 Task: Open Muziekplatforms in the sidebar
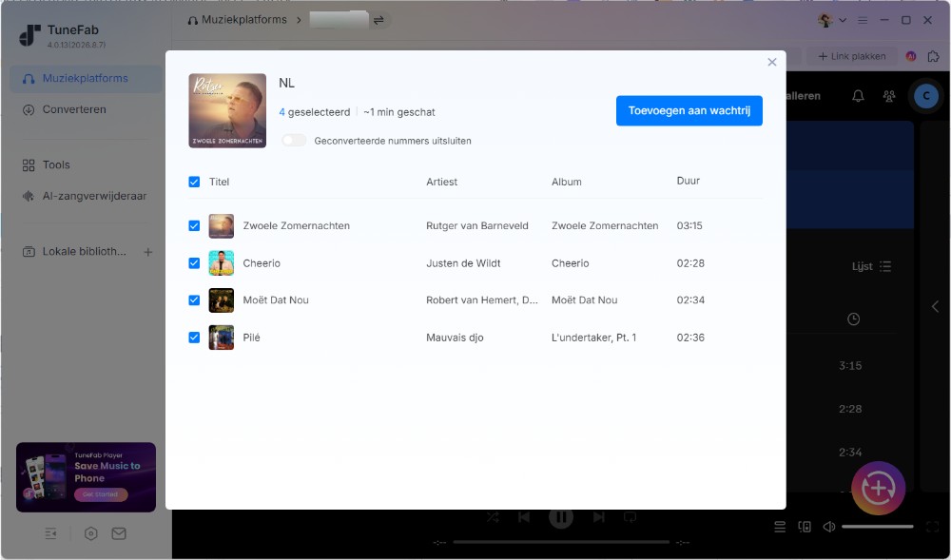tap(86, 79)
